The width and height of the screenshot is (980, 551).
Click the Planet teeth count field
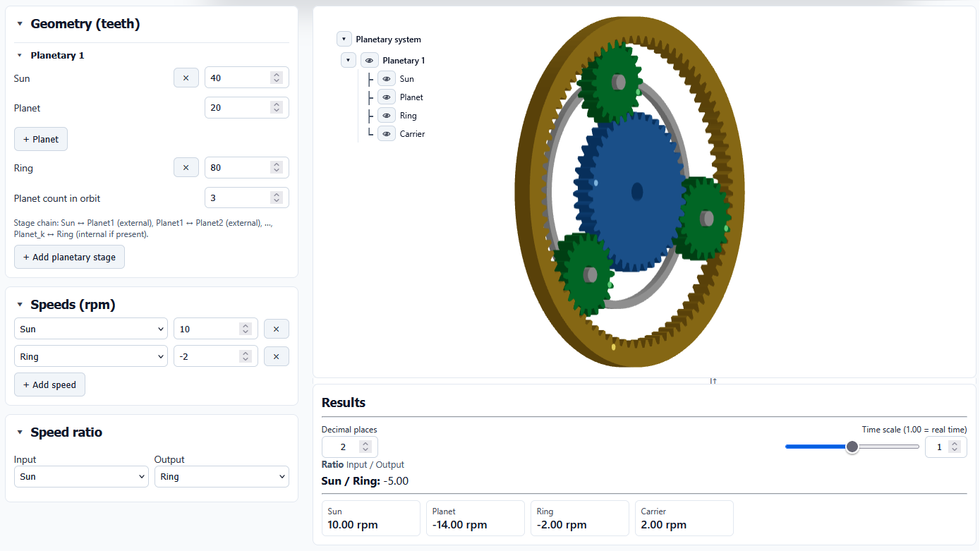click(247, 107)
